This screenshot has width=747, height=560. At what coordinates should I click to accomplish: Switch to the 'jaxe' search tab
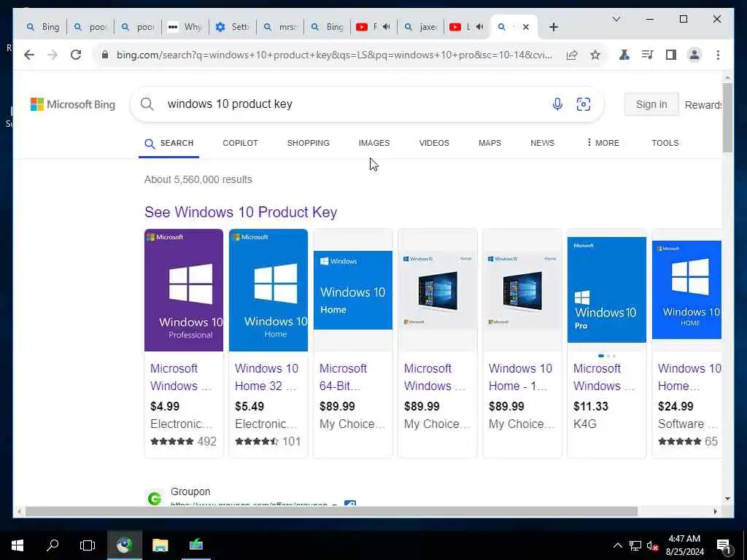(x=421, y=27)
